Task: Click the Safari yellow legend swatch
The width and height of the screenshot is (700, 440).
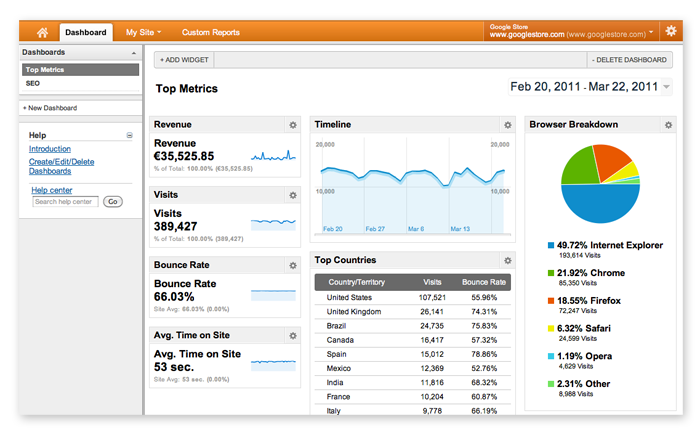Action: coord(551,328)
